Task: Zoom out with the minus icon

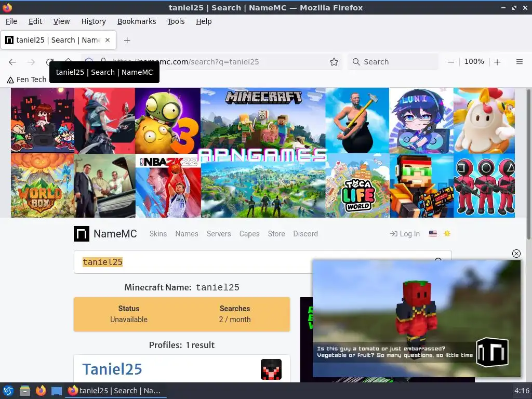Action: 450,62
